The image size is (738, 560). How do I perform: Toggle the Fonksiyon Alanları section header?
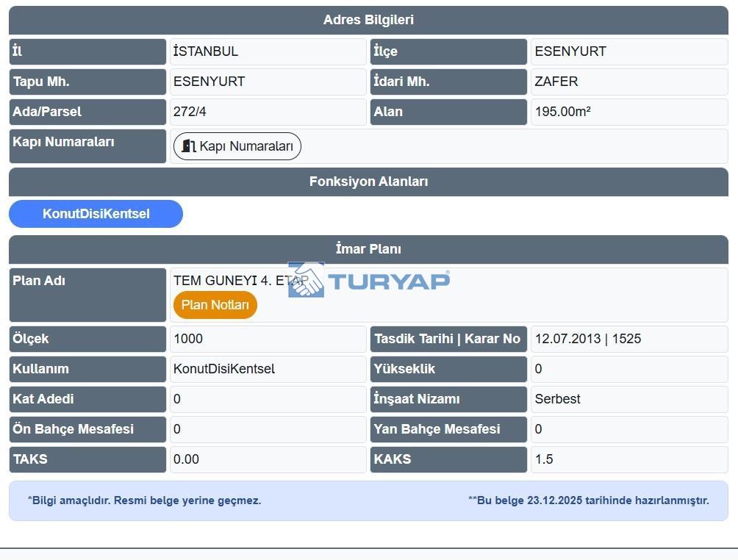[368, 182]
